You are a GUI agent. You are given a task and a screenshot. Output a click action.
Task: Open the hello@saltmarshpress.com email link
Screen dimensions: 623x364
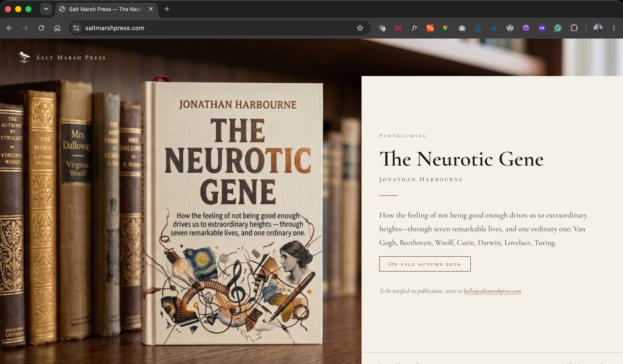[492, 291]
